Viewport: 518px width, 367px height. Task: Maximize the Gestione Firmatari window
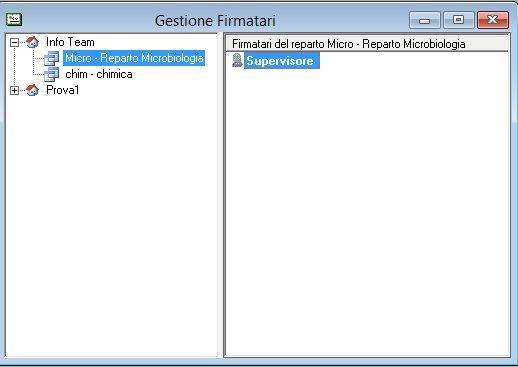click(459, 20)
